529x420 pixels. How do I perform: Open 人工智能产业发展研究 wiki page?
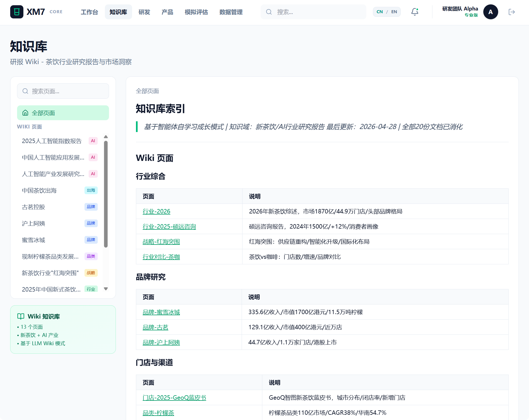point(59,174)
